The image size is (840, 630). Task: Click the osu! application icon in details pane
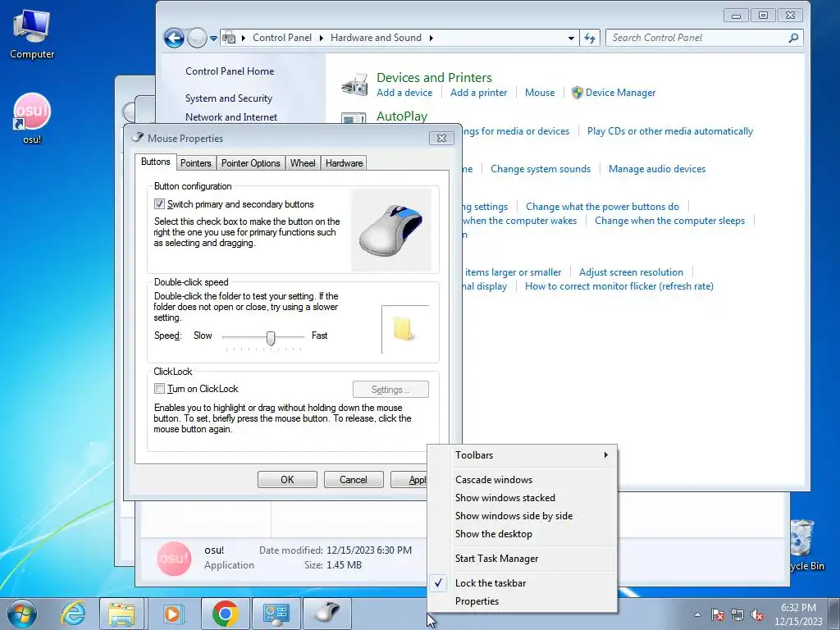[x=174, y=558]
